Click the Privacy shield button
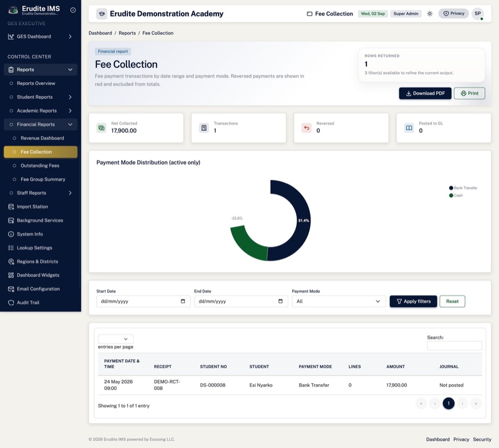The height and width of the screenshot is (448, 499). tap(454, 13)
